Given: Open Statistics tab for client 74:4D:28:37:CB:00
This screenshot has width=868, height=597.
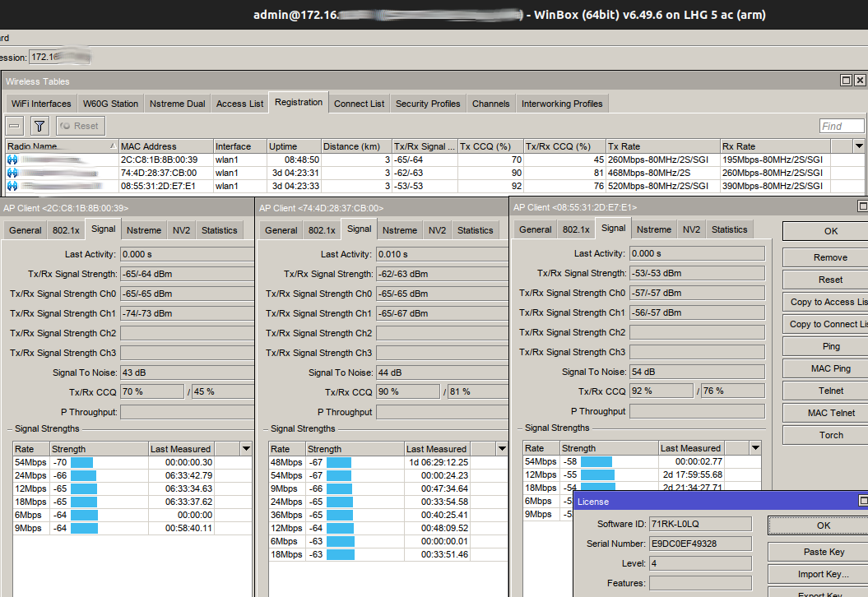Looking at the screenshot, I should (475, 230).
